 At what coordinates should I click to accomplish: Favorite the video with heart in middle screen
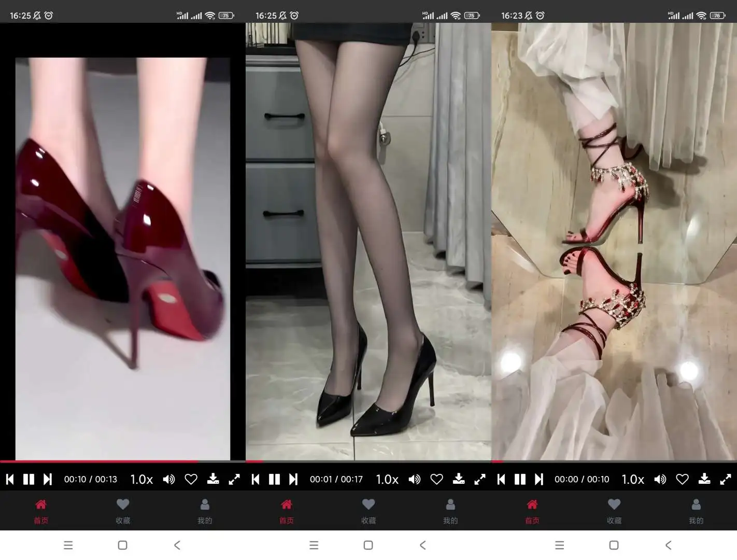click(x=437, y=479)
